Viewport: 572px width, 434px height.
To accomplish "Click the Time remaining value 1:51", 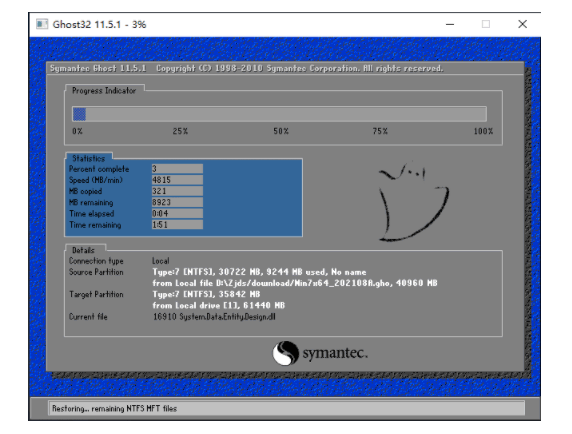I will [177, 225].
